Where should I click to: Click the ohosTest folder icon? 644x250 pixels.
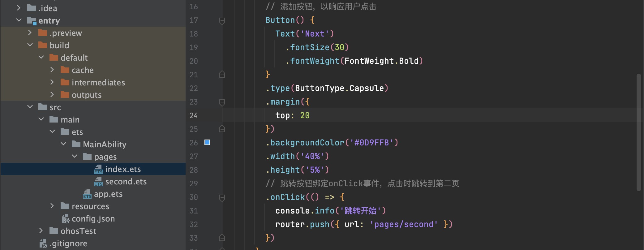tap(54, 231)
